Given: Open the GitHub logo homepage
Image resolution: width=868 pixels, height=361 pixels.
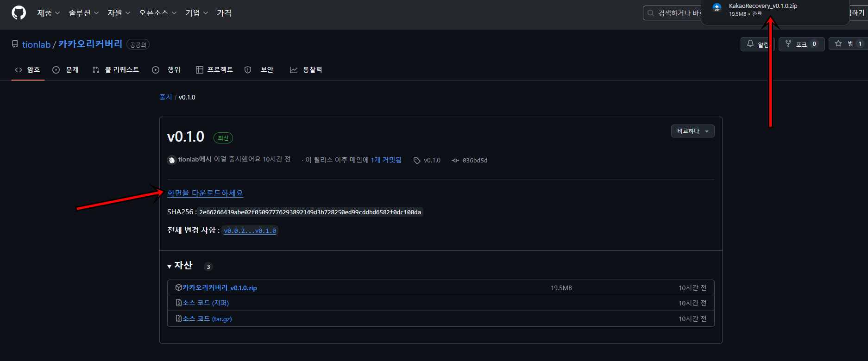Looking at the screenshot, I should [19, 13].
